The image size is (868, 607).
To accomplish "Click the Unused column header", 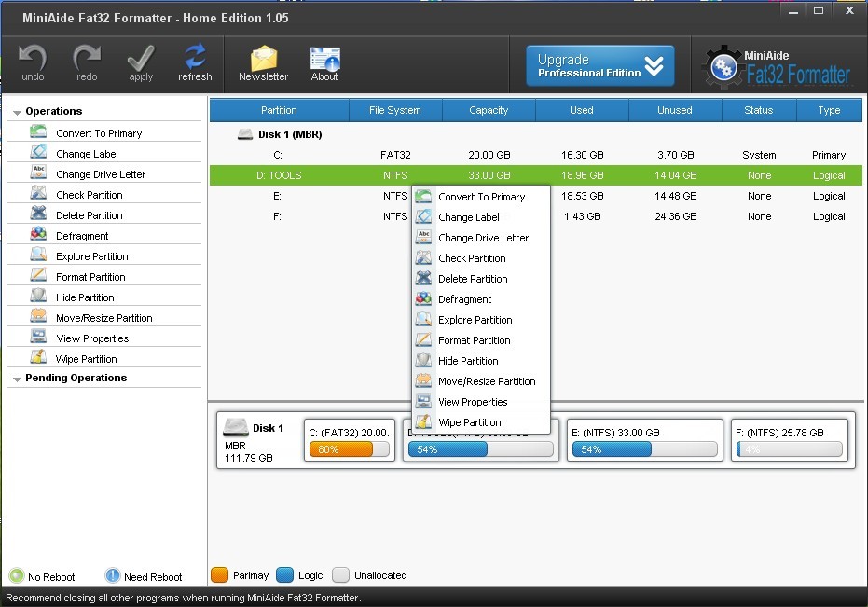I will point(675,110).
